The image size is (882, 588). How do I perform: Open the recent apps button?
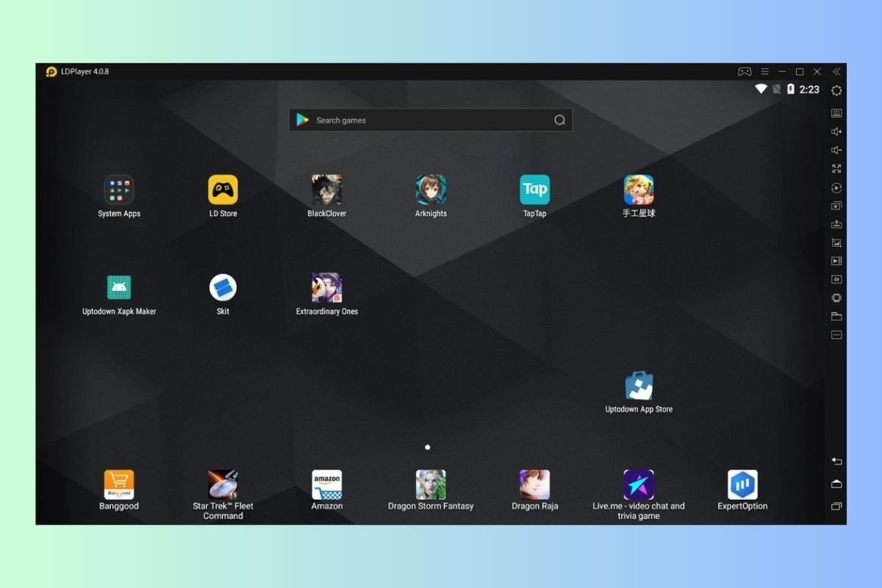tap(836, 506)
